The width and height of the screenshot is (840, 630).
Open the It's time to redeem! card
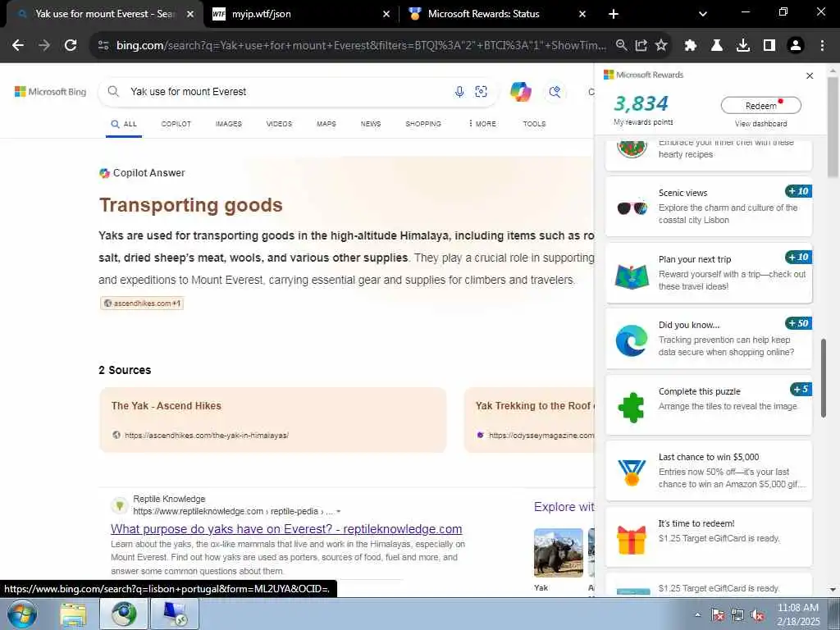(x=709, y=536)
